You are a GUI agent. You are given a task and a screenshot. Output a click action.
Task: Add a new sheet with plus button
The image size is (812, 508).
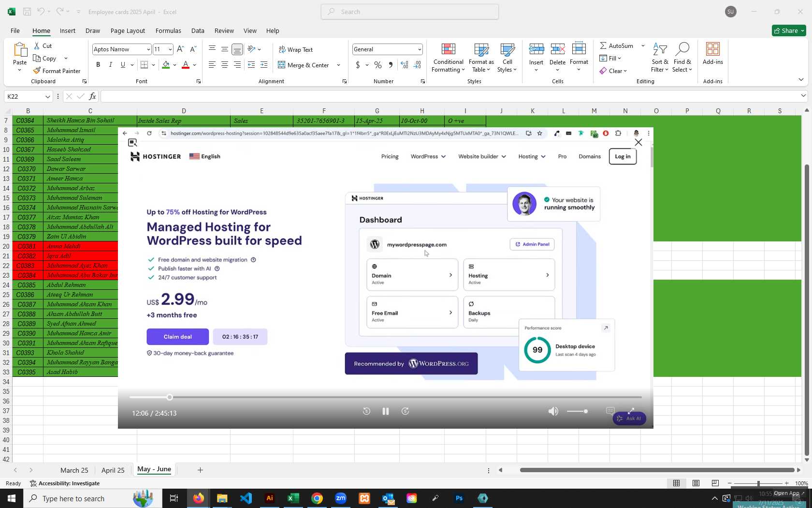coord(200,470)
